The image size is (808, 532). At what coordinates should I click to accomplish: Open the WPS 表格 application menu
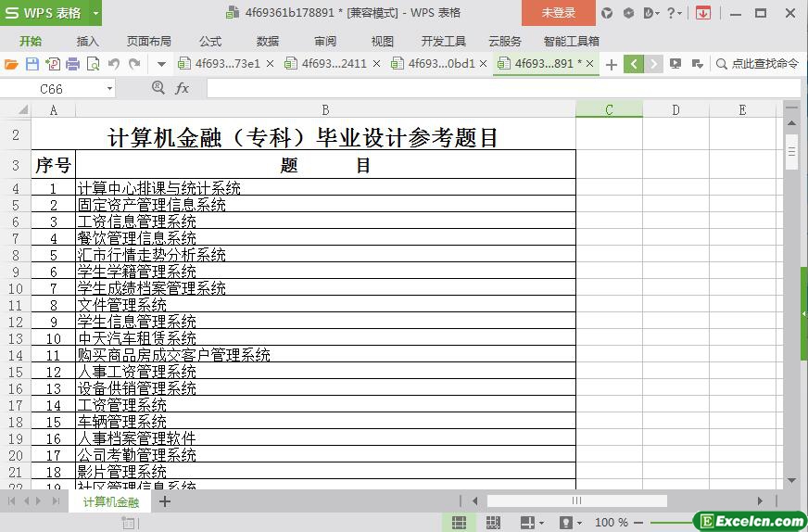point(44,12)
